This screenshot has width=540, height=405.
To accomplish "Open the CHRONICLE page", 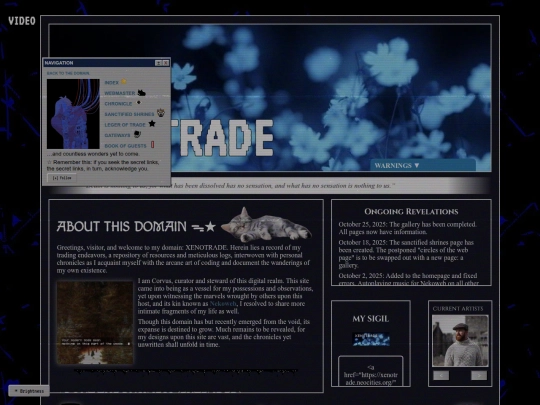I will click(118, 104).
